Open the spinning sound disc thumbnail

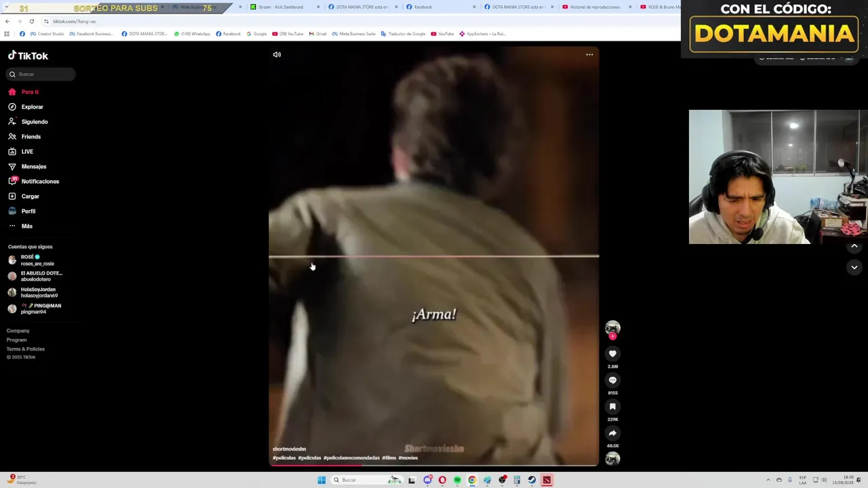[612, 459]
